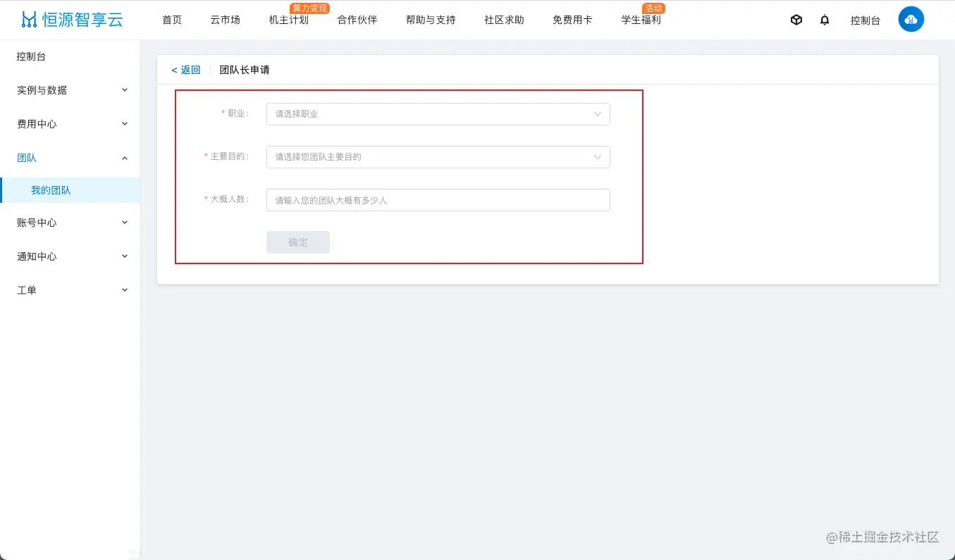This screenshot has width=955, height=560.
Task: Collapse 团队 sidebar section
Action: 70,158
